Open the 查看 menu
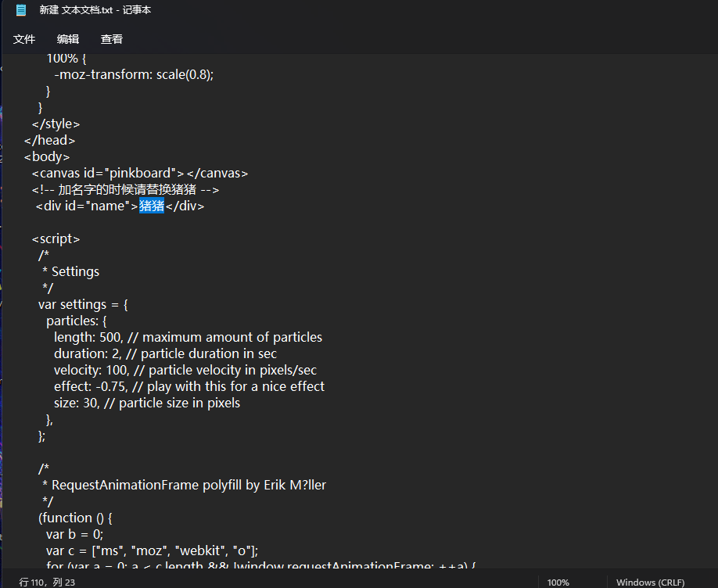Image resolution: width=718 pixels, height=588 pixels. click(112, 39)
